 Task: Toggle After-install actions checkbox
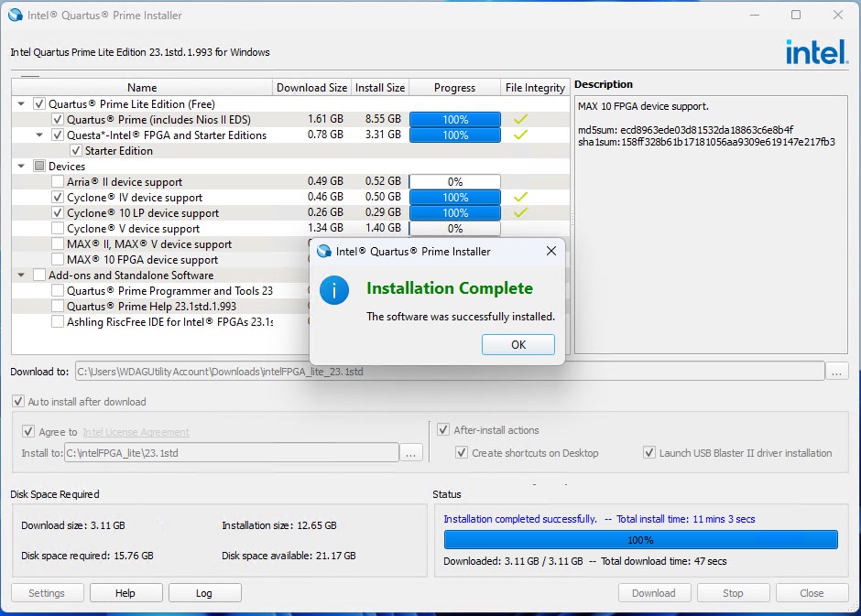(443, 429)
